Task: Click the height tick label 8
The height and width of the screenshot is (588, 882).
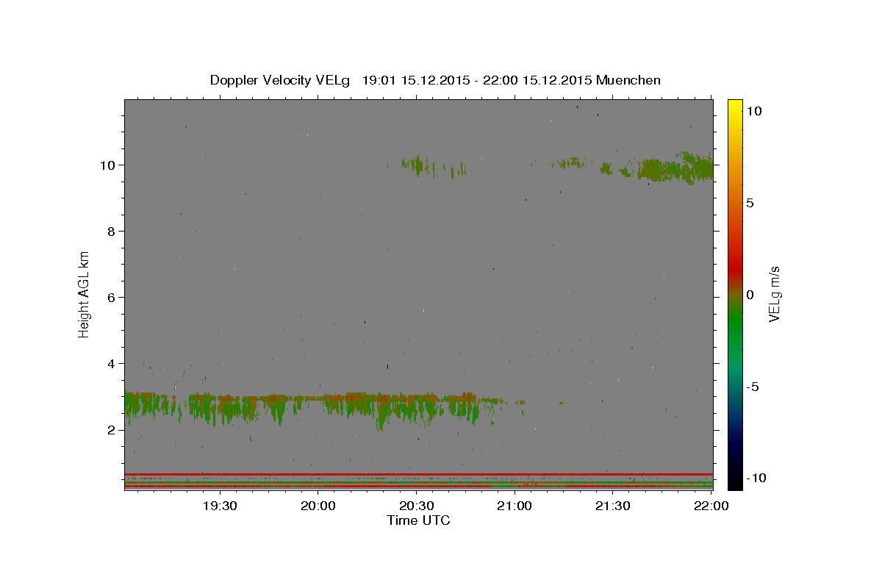Action: point(112,231)
